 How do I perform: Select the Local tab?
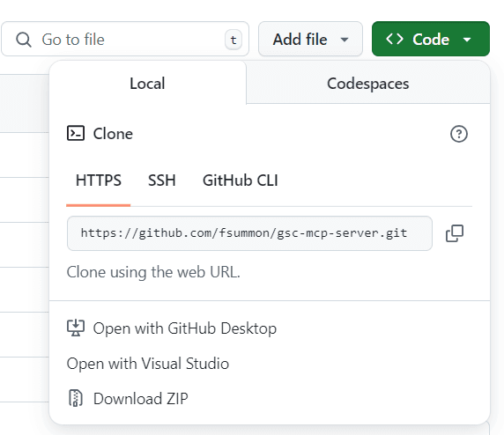147,84
